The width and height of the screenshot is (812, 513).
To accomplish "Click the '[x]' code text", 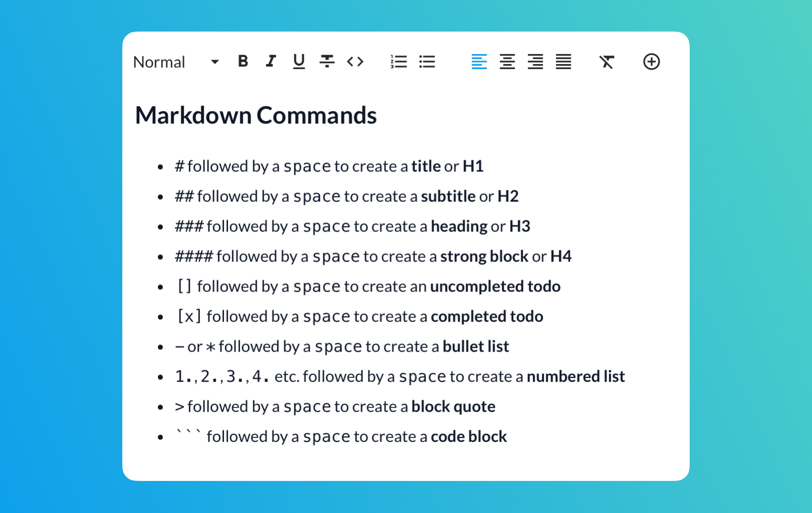I will point(189,317).
